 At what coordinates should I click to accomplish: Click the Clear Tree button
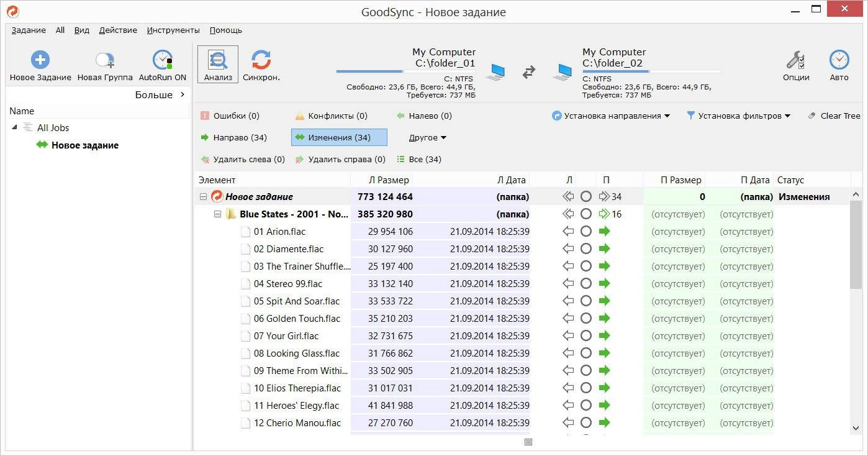[x=834, y=116]
